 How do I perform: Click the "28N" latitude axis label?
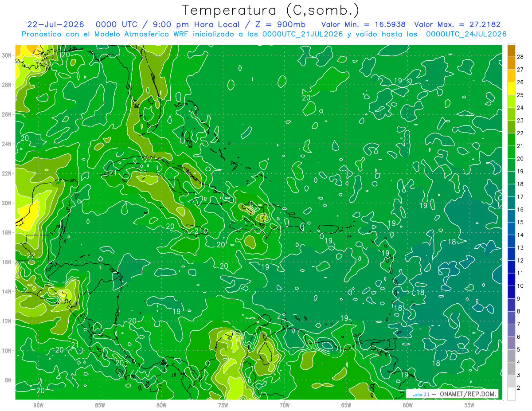pos(7,85)
